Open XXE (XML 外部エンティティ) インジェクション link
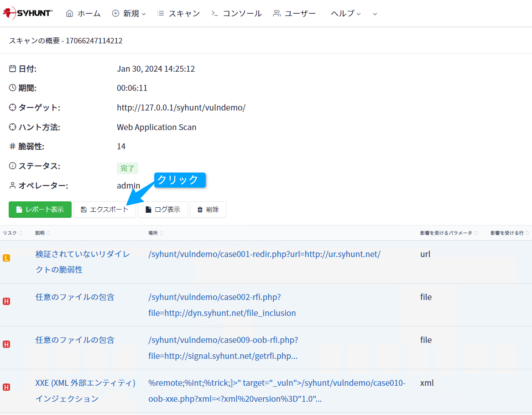Image resolution: width=532 pixels, height=415 pixels. click(85, 390)
